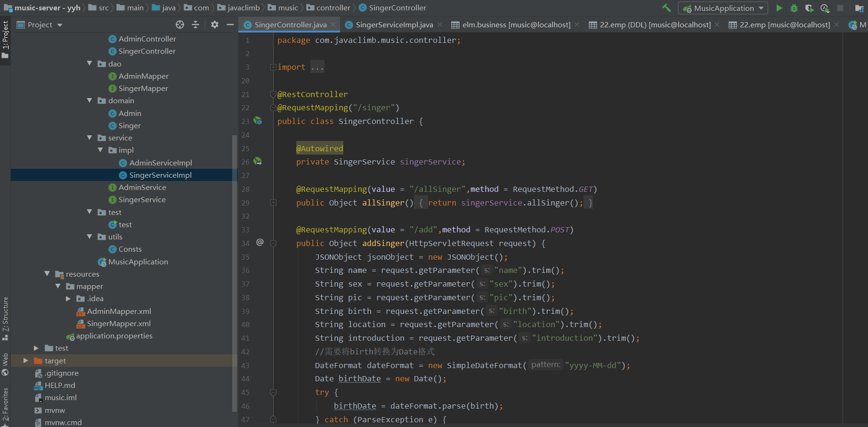The height and width of the screenshot is (427, 868).
Task: Click the @ gutter icon at line 34
Action: [260, 242]
